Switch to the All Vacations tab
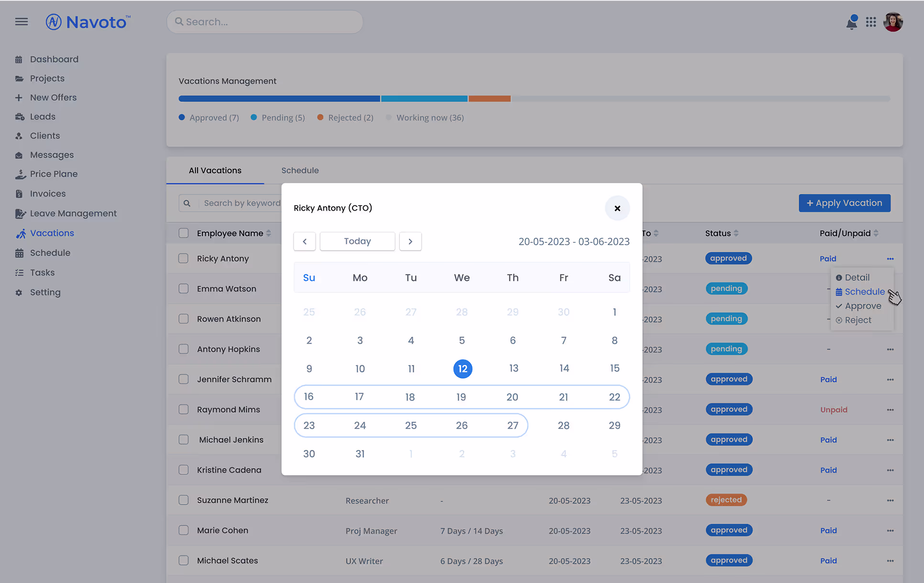The image size is (924, 583). coord(215,170)
